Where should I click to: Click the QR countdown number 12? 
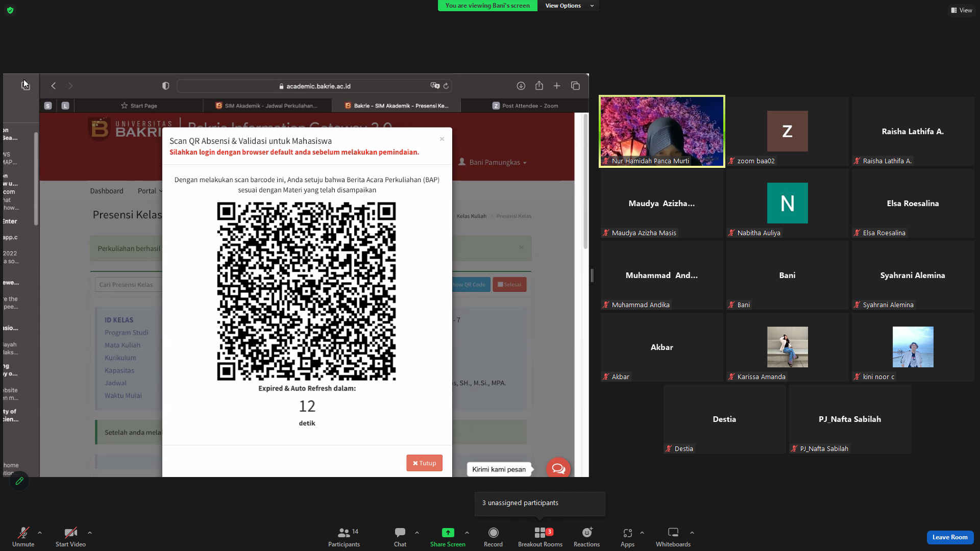tap(307, 406)
